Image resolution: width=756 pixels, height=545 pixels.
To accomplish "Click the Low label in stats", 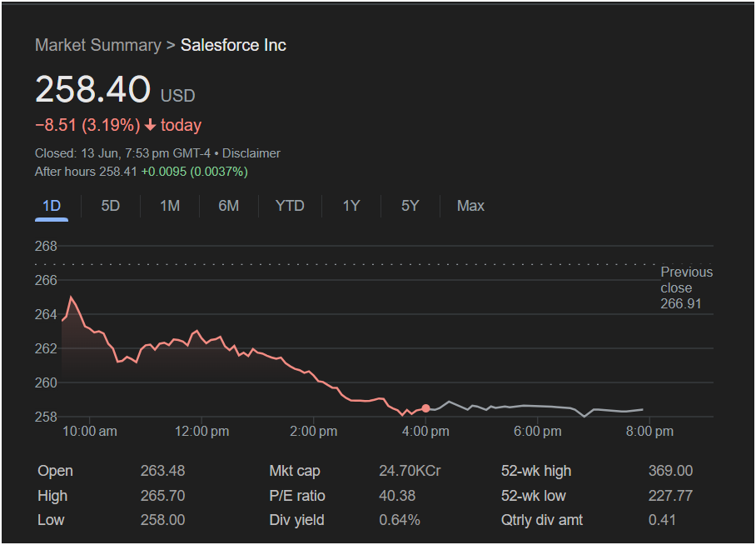I will [x=51, y=520].
